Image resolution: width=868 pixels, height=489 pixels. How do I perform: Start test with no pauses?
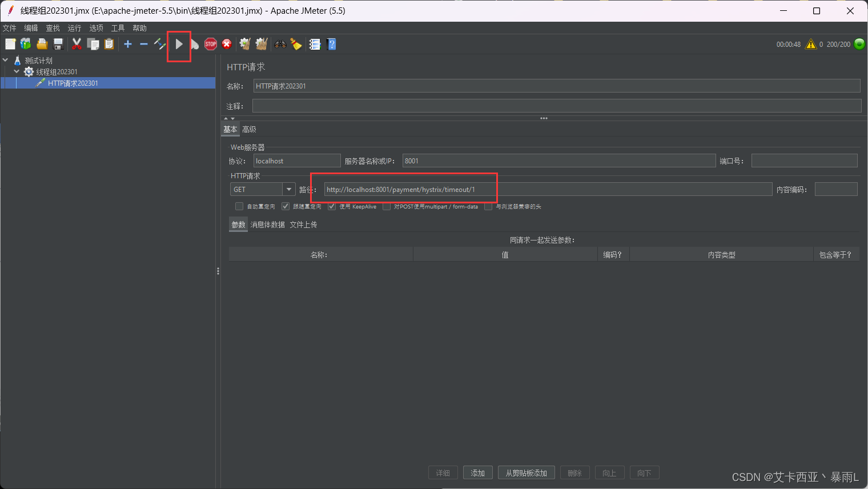[194, 44]
